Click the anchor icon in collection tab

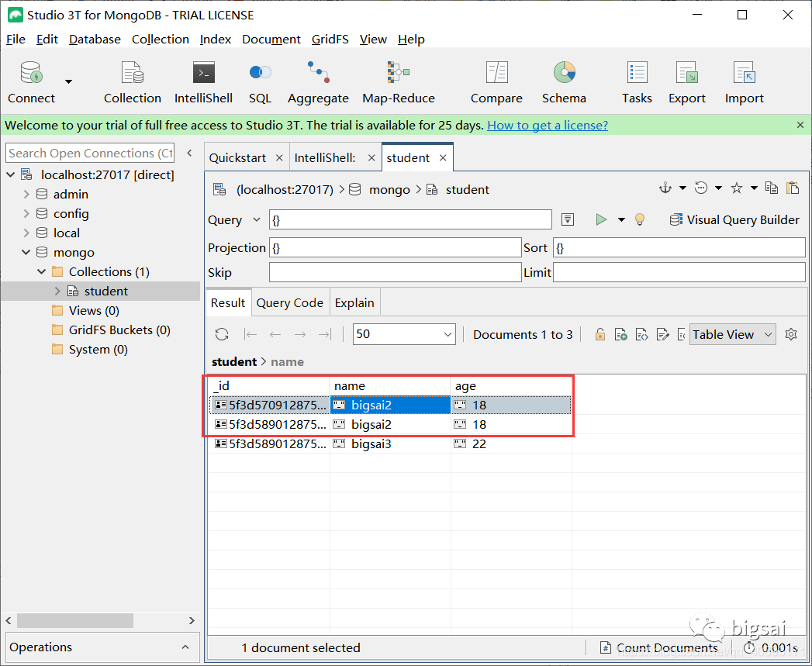click(x=665, y=188)
